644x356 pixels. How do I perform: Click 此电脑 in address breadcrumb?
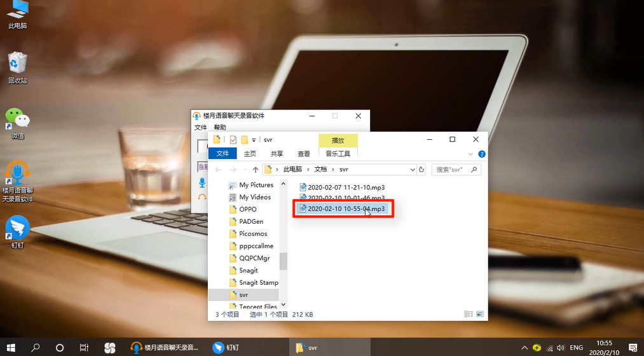click(x=292, y=169)
